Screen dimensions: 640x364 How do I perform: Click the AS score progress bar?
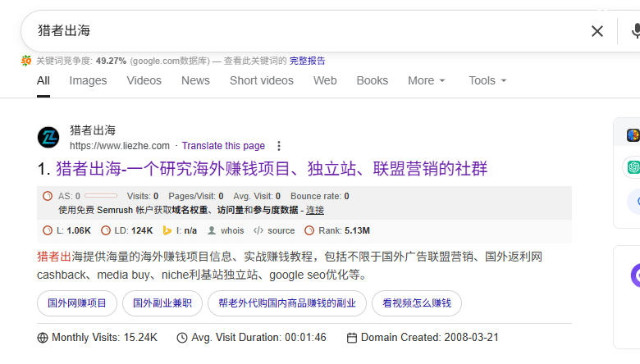(101, 196)
